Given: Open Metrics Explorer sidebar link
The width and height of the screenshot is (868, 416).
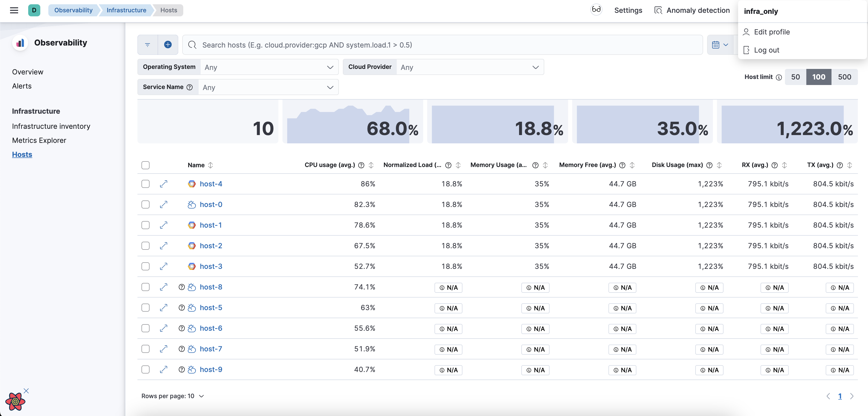Looking at the screenshot, I should tap(39, 140).
